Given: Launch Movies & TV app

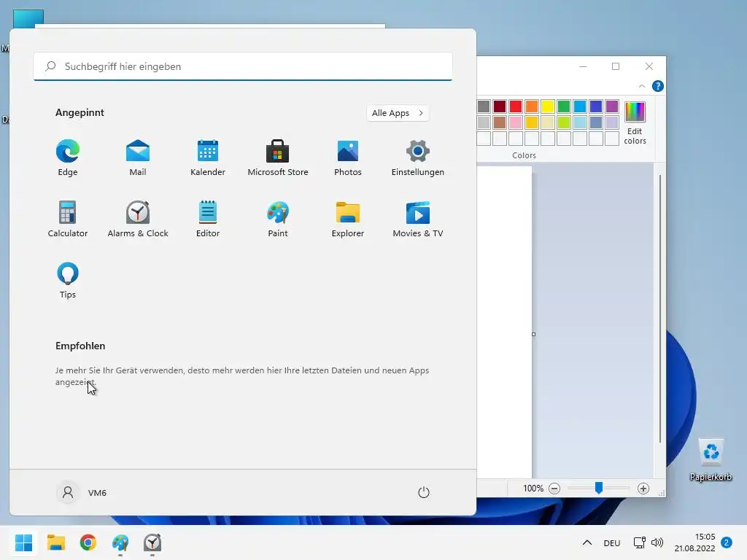Looking at the screenshot, I should pos(418,219).
